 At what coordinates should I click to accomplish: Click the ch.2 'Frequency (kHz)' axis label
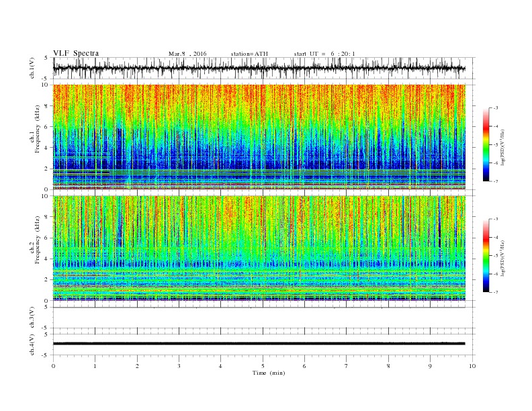point(38,239)
